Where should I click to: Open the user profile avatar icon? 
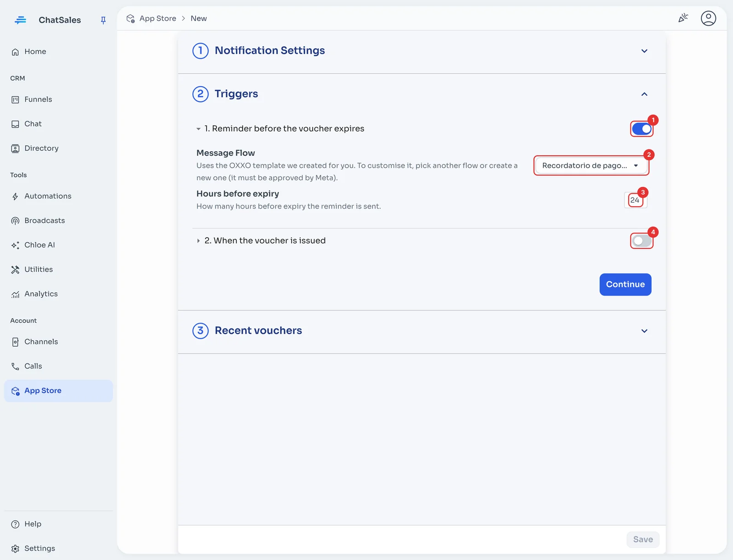coord(708,18)
